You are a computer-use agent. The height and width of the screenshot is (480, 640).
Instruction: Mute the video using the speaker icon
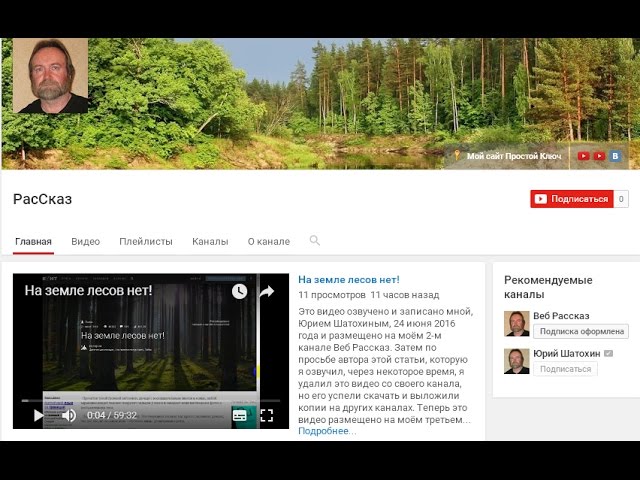pos(69,416)
